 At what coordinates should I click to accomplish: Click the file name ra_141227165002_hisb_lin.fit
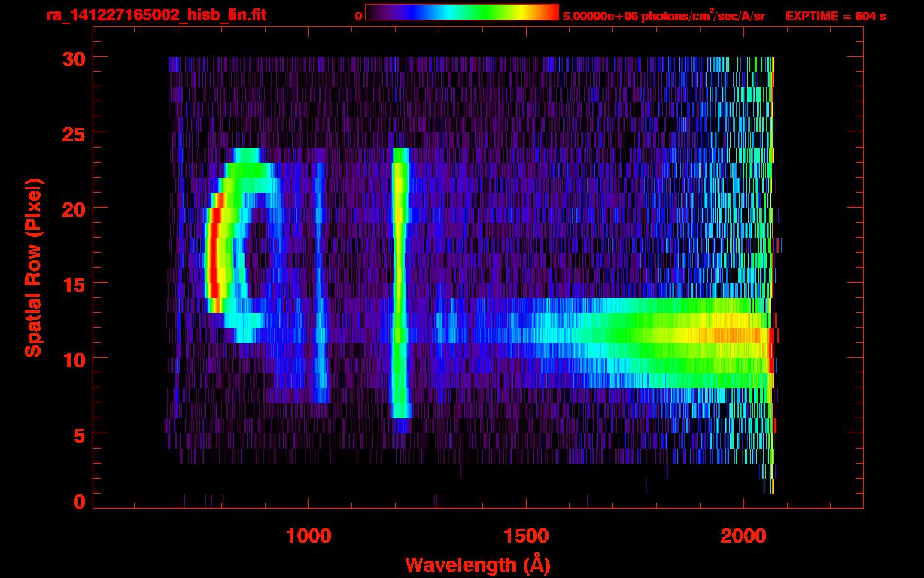(156, 15)
